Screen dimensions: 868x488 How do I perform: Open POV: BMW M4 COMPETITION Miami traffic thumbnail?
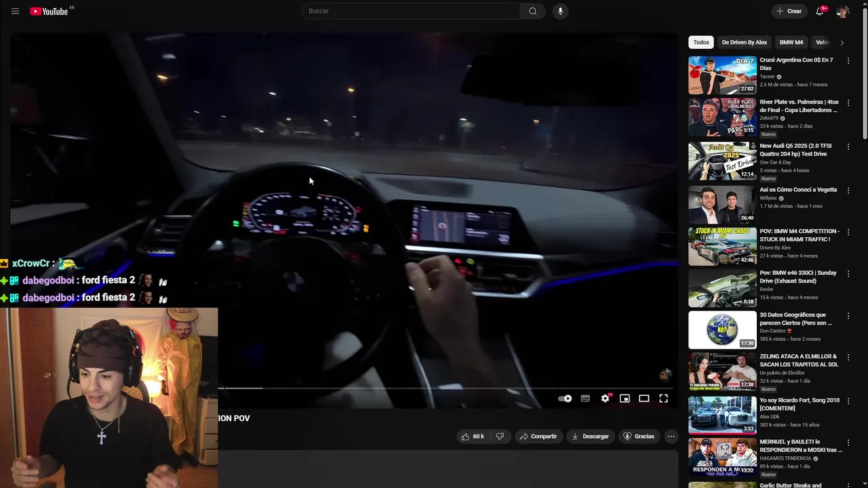click(722, 246)
